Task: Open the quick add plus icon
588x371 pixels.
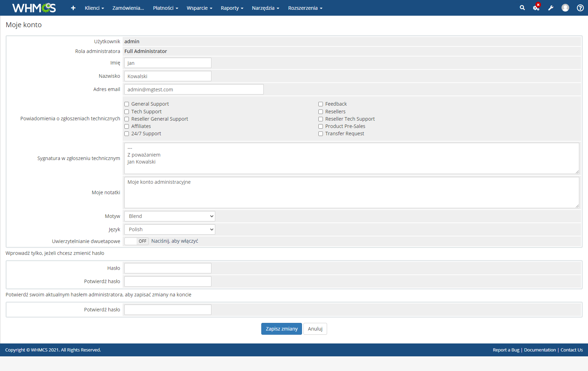Action: tap(73, 8)
